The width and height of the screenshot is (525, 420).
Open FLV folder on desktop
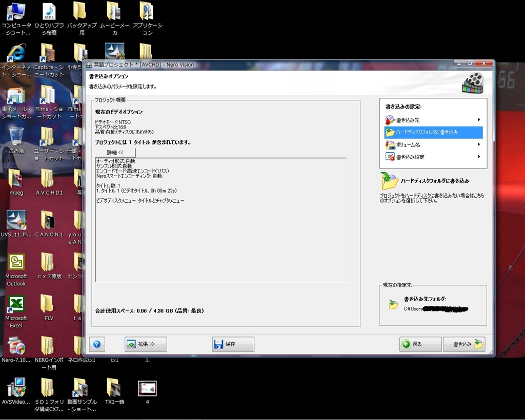(x=49, y=308)
